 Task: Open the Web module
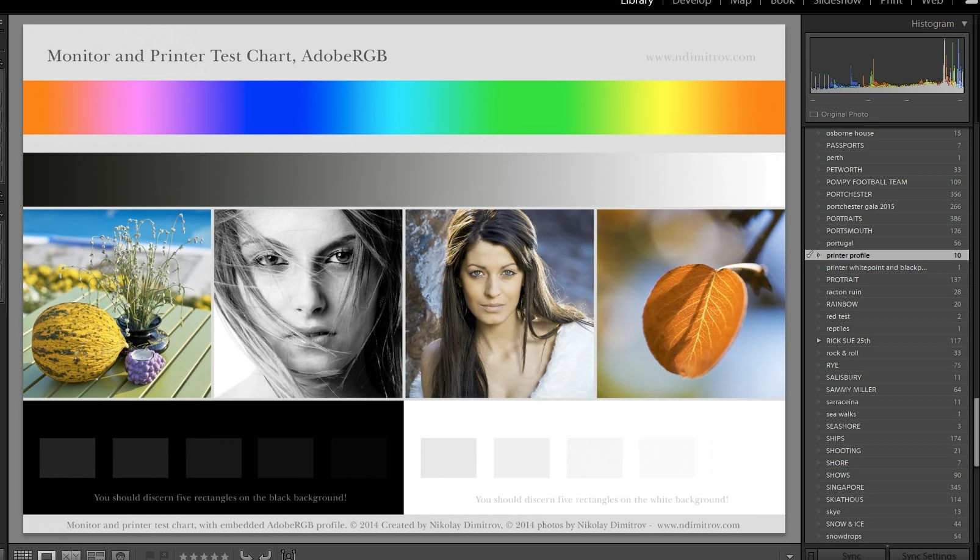[932, 2]
